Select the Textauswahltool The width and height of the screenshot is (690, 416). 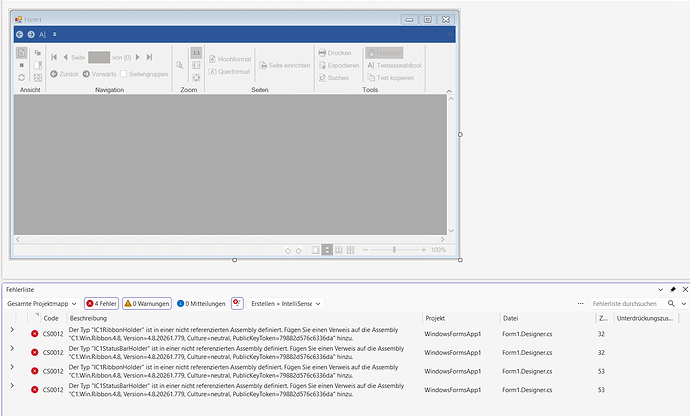point(394,65)
